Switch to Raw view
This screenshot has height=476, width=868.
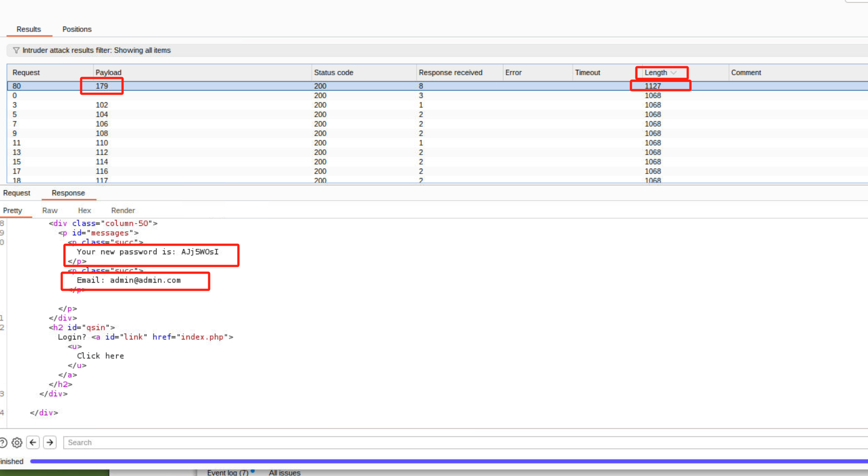pyautogui.click(x=50, y=211)
